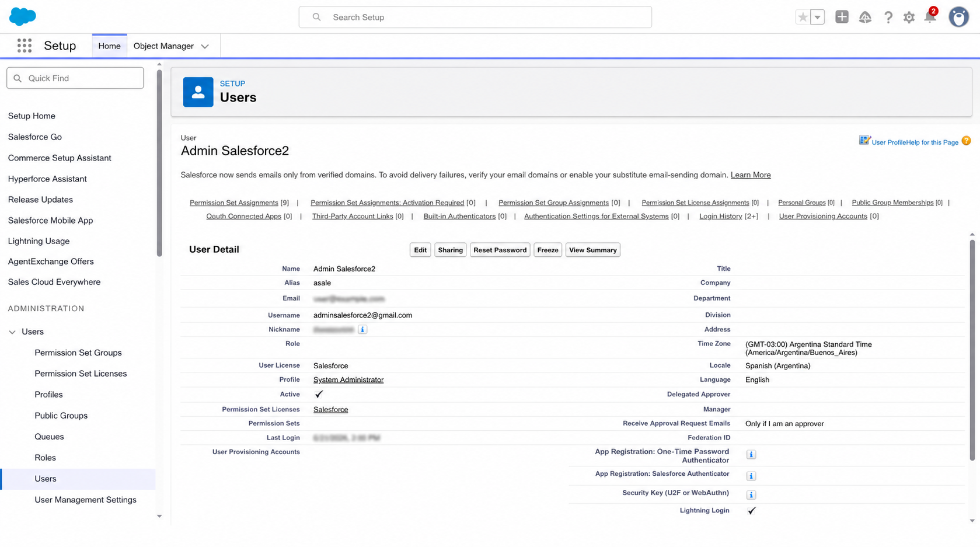Image resolution: width=980 pixels, height=547 pixels.
Task: Click the Trailhead guidance icon
Action: tap(865, 18)
